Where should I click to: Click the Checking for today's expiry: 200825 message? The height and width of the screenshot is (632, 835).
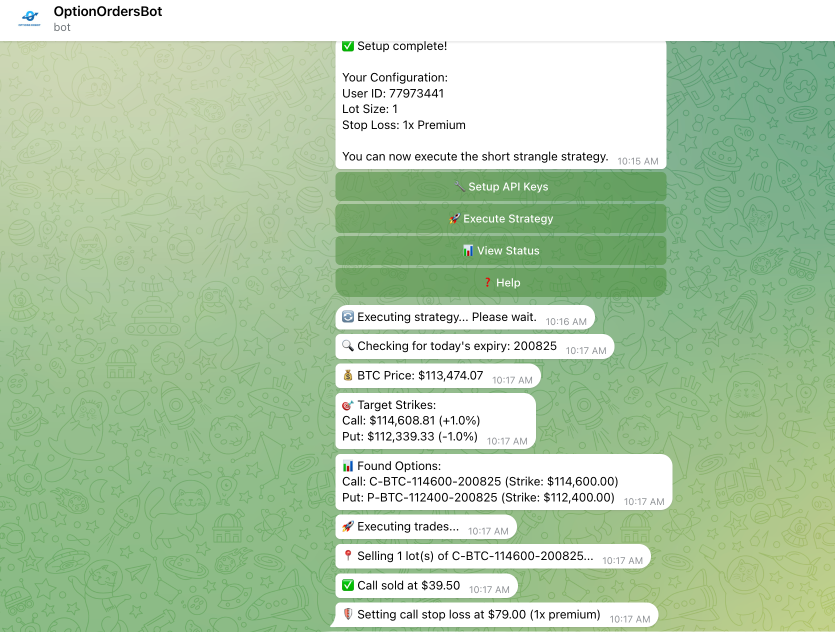pyautogui.click(x=474, y=346)
